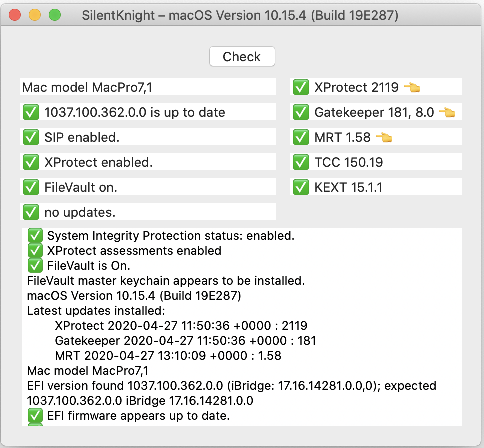Viewport: 484px width, 448px height.
Task: Click checkmark beside XProtect assessments enabled line
Action: pos(35,250)
